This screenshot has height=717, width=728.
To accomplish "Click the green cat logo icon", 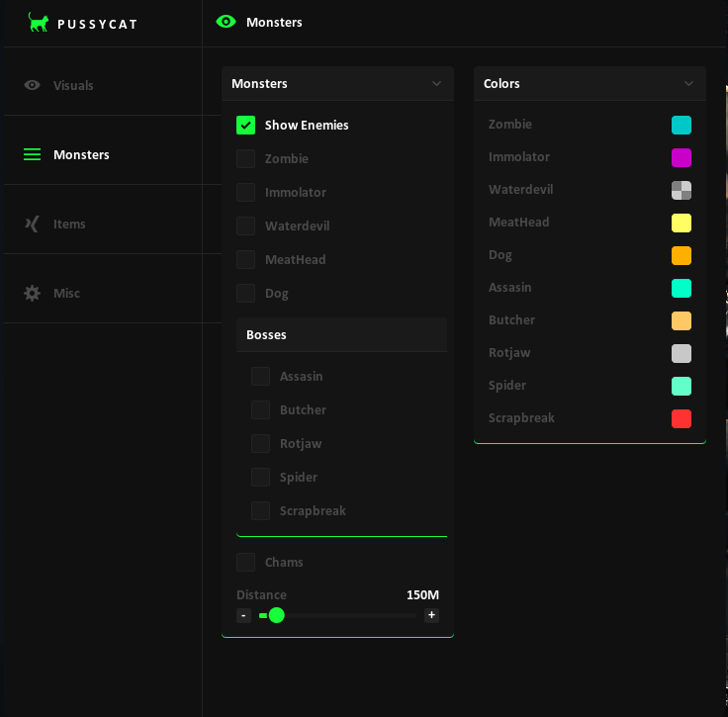I will (39, 23).
